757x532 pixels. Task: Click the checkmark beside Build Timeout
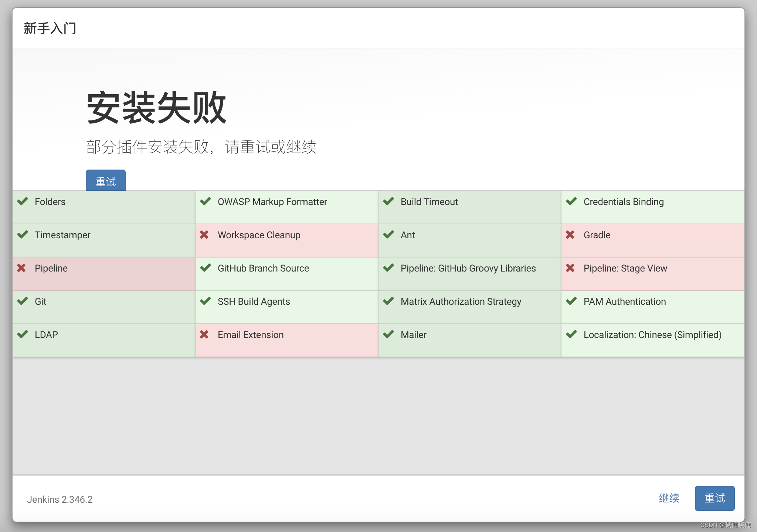tap(388, 201)
